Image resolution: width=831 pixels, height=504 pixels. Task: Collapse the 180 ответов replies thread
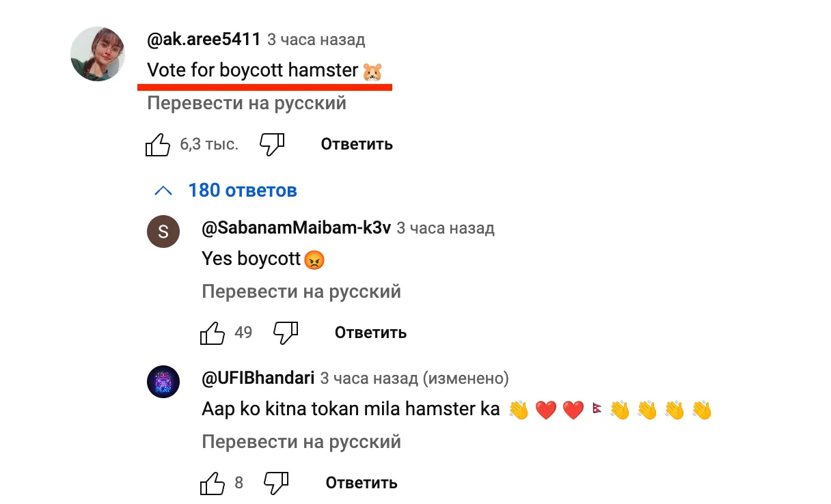242,191
